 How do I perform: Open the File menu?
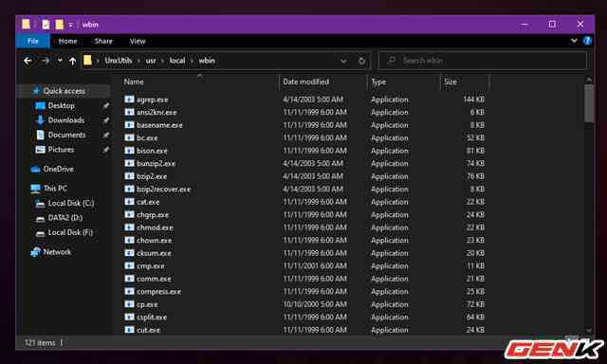(33, 41)
